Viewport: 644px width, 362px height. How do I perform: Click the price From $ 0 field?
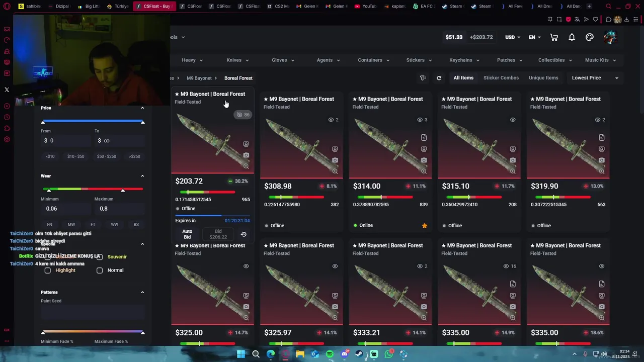coord(65,141)
